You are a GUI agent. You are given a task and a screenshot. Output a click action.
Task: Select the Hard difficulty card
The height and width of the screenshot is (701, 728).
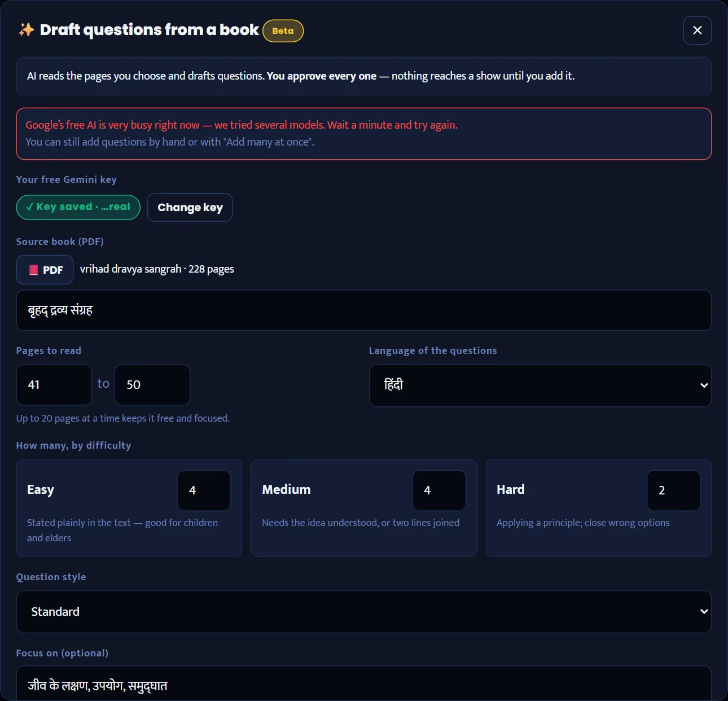point(599,508)
